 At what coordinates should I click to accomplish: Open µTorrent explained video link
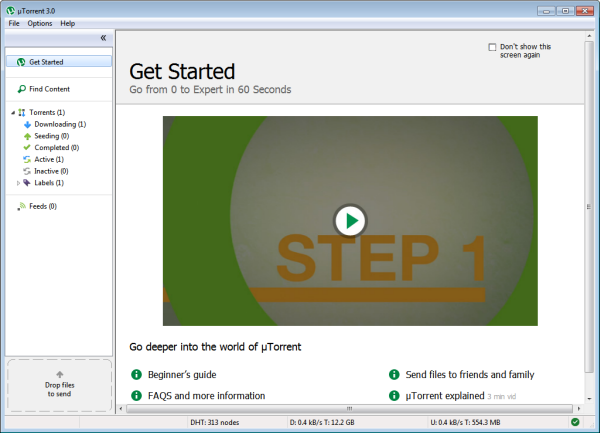pyautogui.click(x=445, y=396)
